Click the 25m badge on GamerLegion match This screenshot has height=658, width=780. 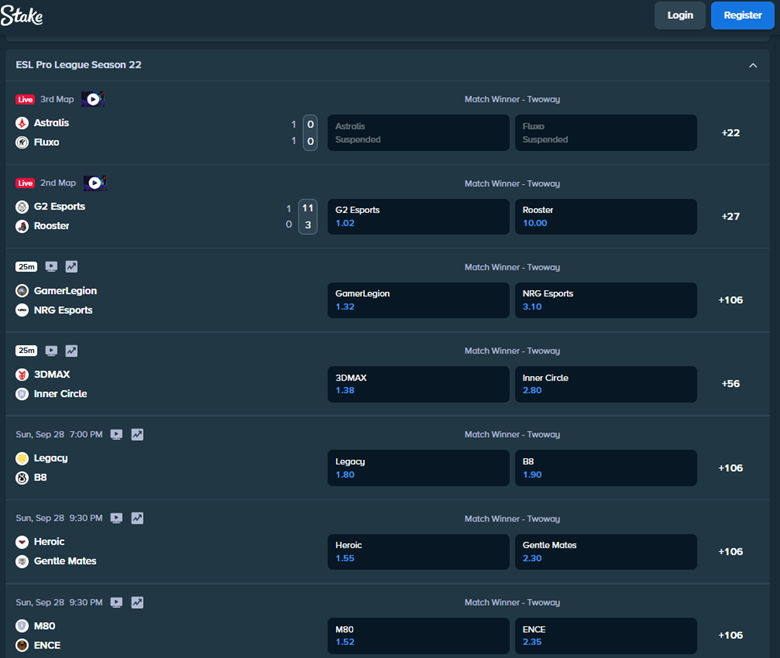[26, 267]
